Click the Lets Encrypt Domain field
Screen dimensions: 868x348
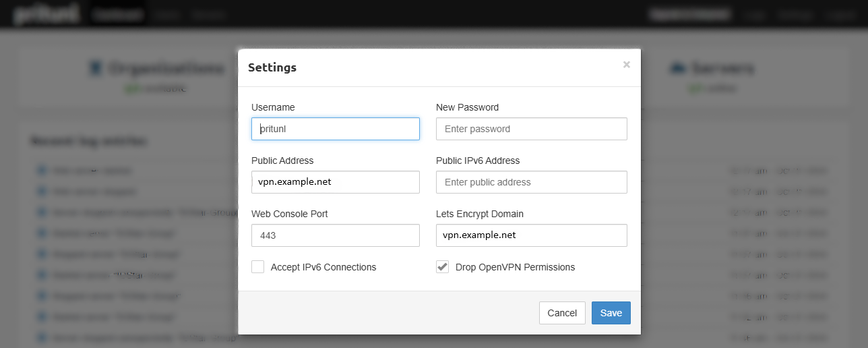[x=531, y=235]
